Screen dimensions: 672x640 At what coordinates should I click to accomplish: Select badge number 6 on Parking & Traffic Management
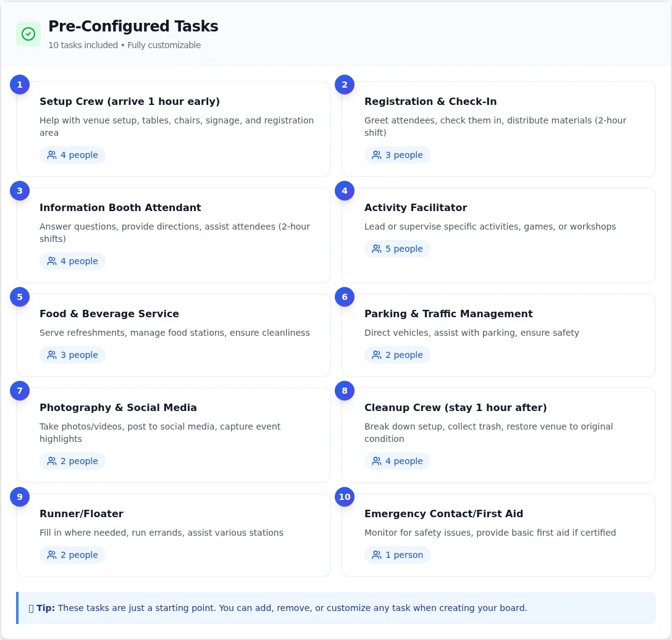click(344, 297)
